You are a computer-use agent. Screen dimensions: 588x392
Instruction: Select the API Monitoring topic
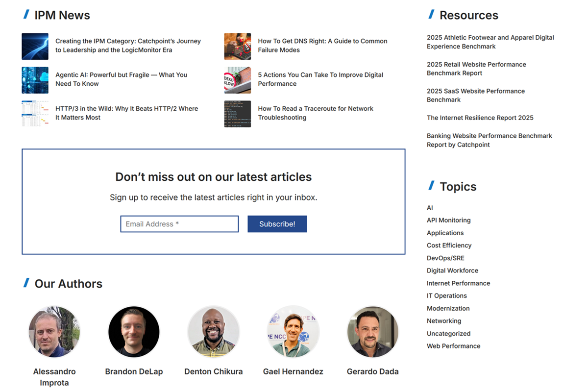[x=448, y=220]
